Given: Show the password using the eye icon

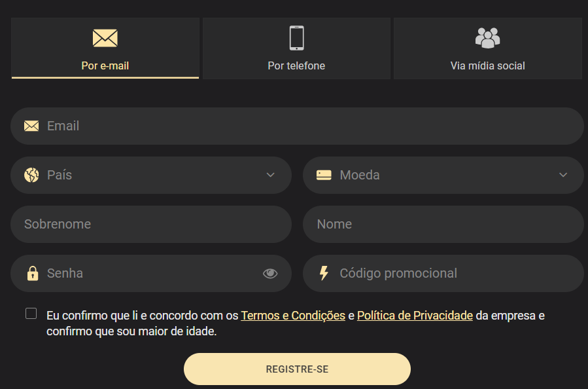Looking at the screenshot, I should point(270,273).
